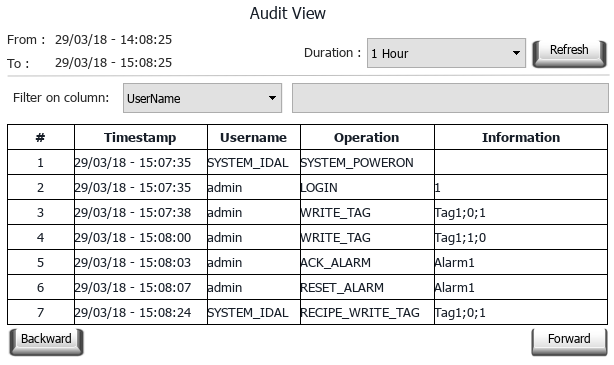Select the Timestamp column header
614x365 pixels.
point(141,137)
